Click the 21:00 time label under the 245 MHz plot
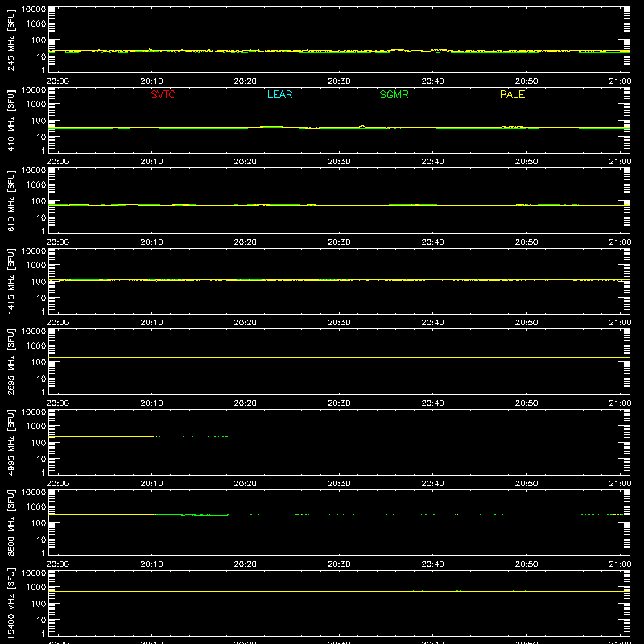Screen dimensions: 644x644 [x=620, y=81]
